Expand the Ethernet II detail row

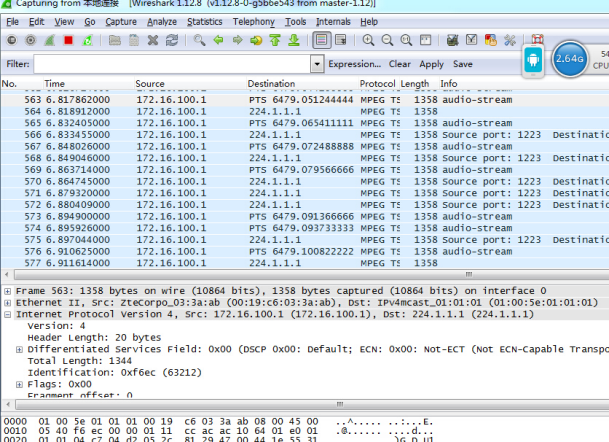(x=7, y=303)
